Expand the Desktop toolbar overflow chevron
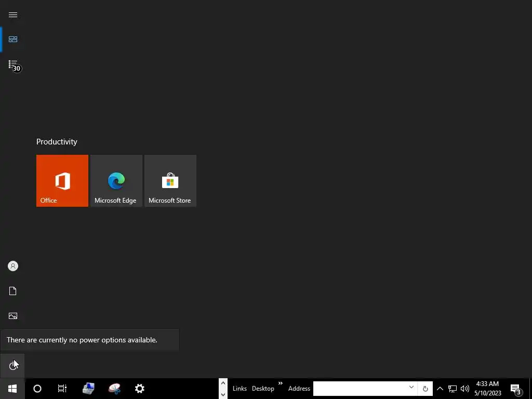532x399 pixels. click(280, 383)
